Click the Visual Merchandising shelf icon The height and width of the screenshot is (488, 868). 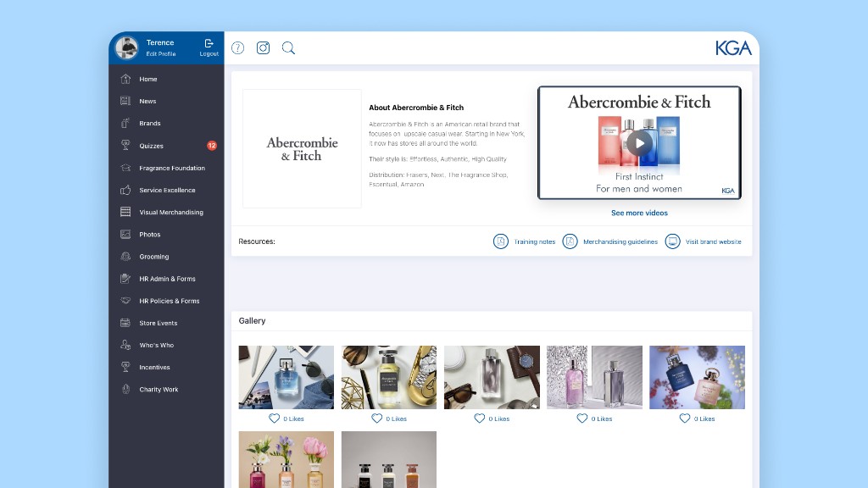click(125, 212)
